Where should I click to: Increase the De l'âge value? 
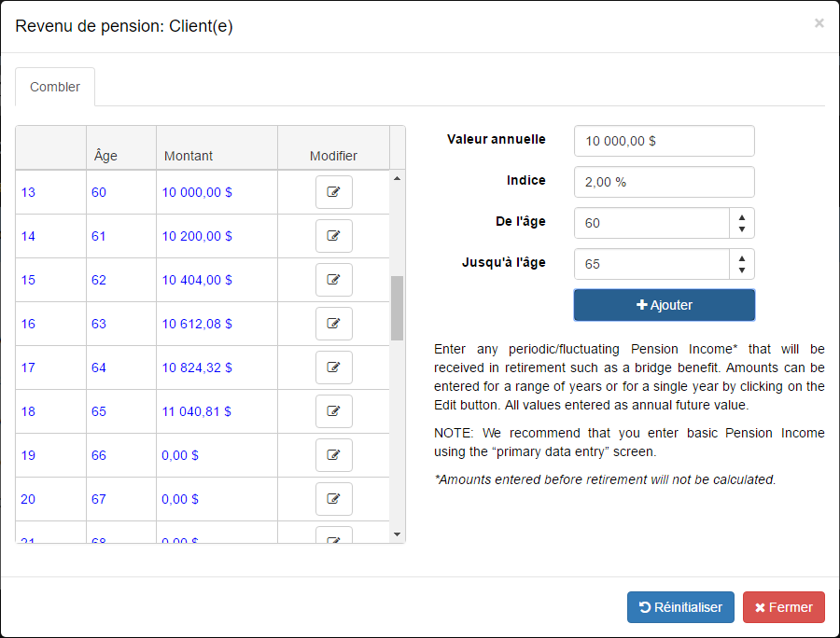741,216
